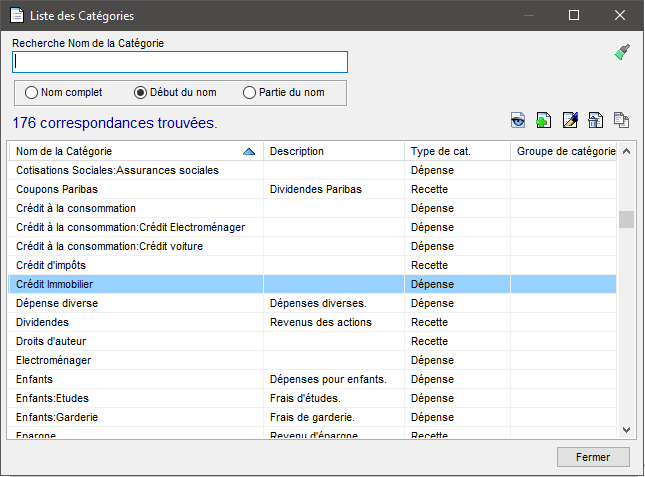Sort by the 'Description' column header
645x477 pixels.
297,152
